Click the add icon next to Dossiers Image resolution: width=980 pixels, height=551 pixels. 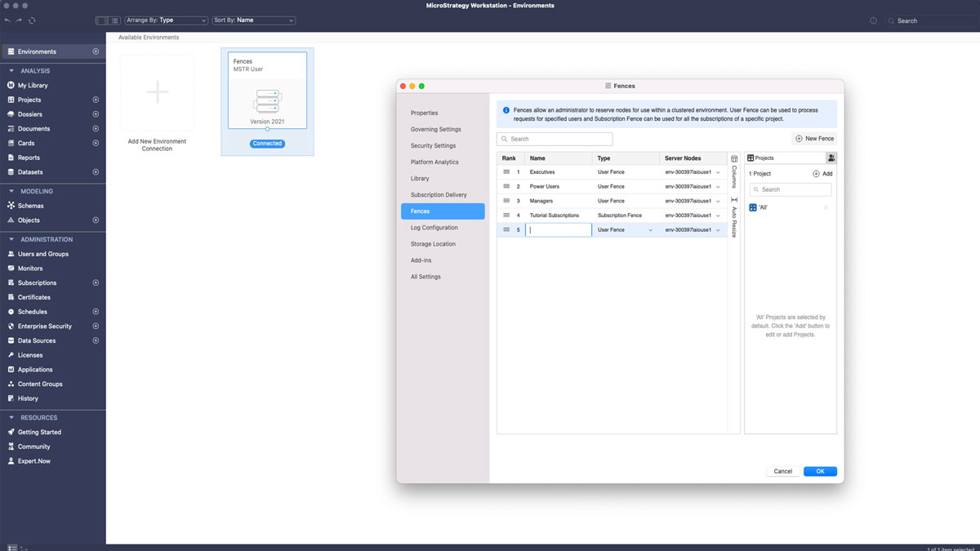click(97, 114)
